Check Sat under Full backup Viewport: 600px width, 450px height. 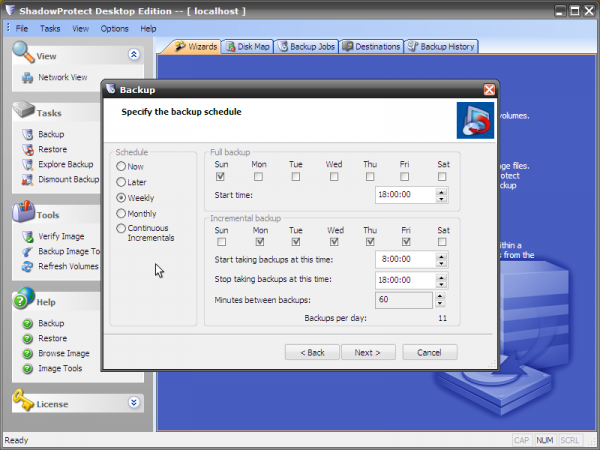click(x=442, y=176)
